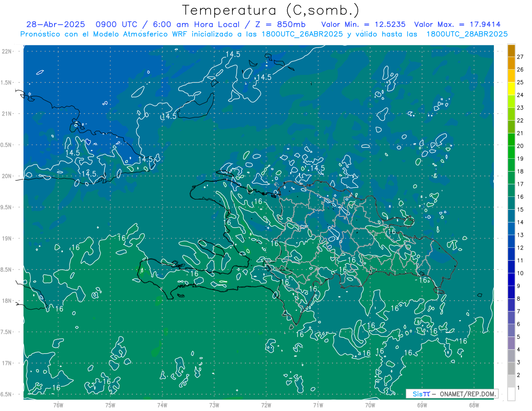Select the legend swatch between 26 and 27

point(511,63)
